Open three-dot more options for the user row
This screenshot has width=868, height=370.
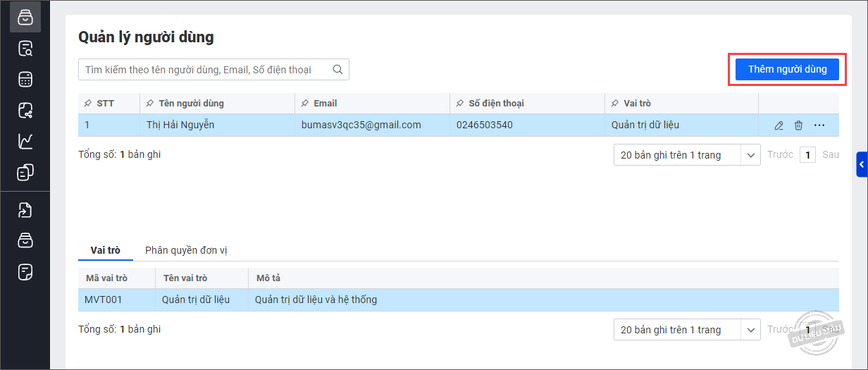(x=819, y=125)
